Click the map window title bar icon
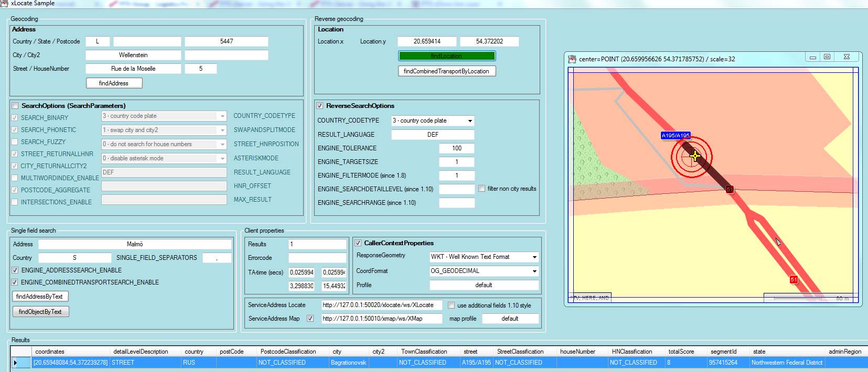868x372 pixels. (572, 59)
